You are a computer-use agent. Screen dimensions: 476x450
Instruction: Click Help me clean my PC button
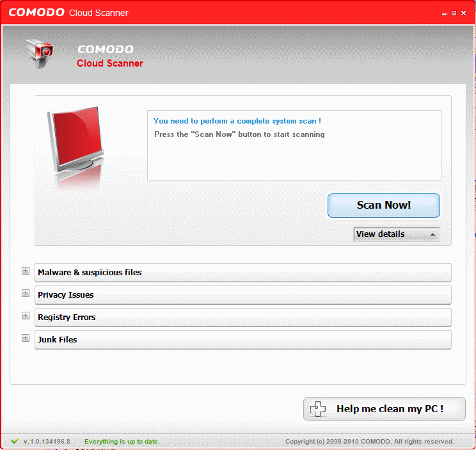[385, 408]
